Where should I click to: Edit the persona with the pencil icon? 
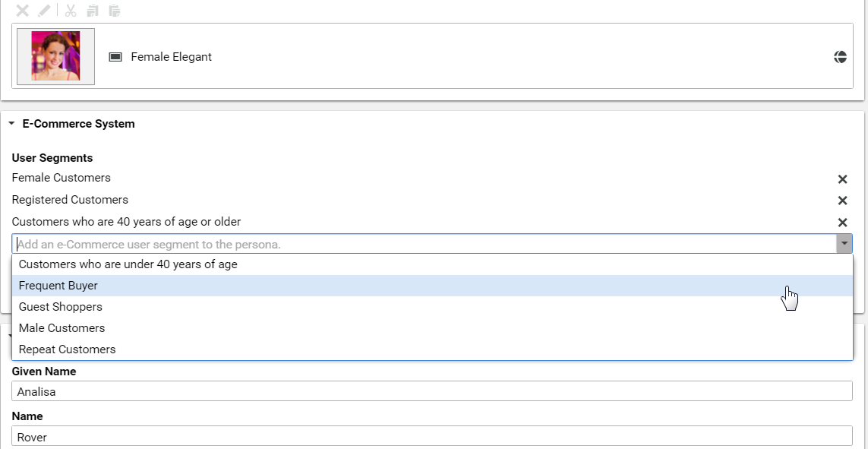pos(43,11)
